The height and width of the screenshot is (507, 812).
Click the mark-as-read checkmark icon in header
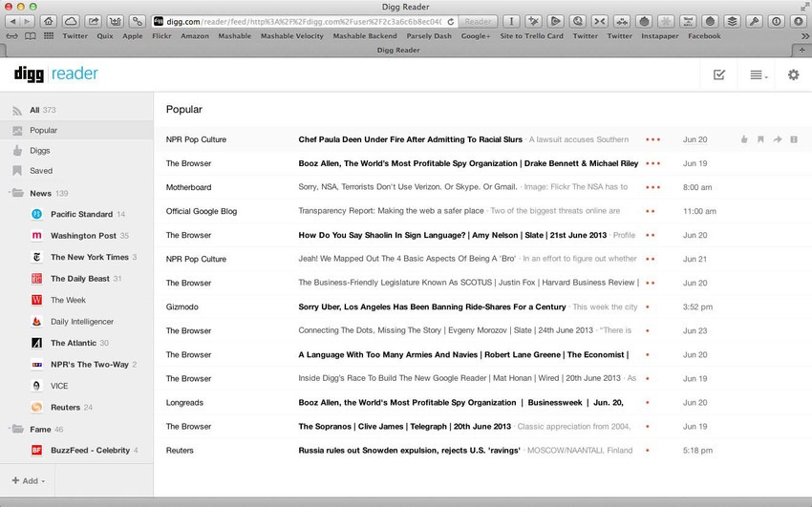pyautogui.click(x=719, y=74)
